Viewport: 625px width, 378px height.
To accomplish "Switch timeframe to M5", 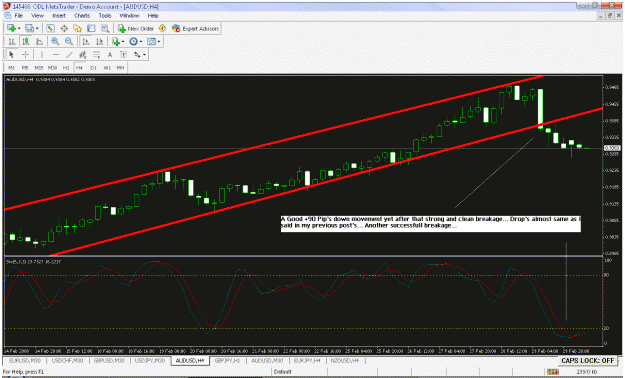I will click(x=25, y=68).
